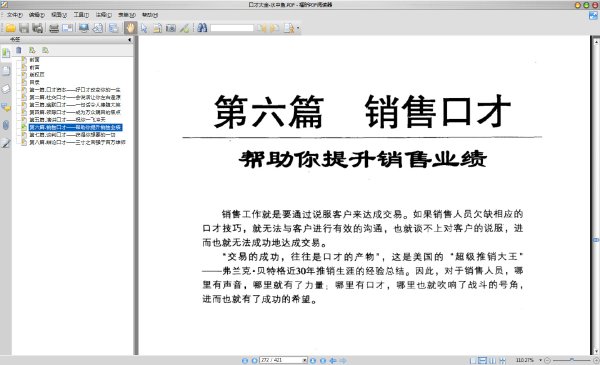
Task: Click the binoculars Find icon
Action: point(202,28)
